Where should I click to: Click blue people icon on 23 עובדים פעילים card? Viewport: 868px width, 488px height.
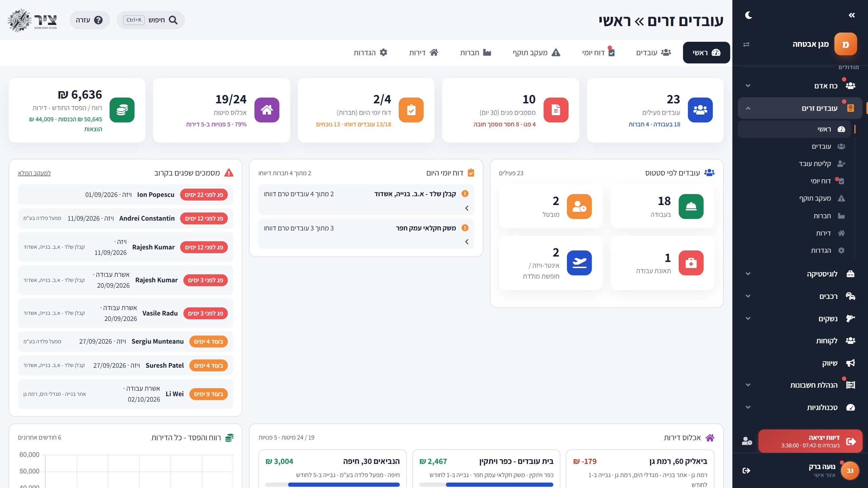click(700, 110)
